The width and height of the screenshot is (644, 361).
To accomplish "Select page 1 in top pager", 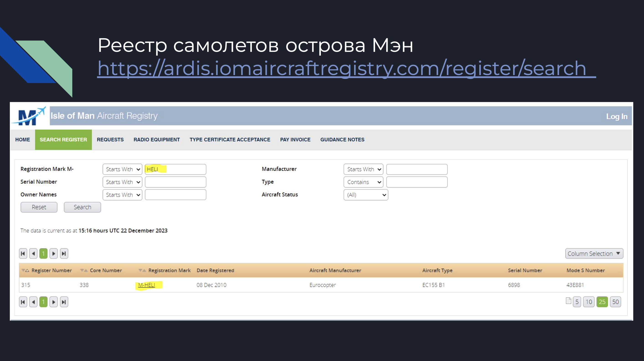I will [x=43, y=254].
